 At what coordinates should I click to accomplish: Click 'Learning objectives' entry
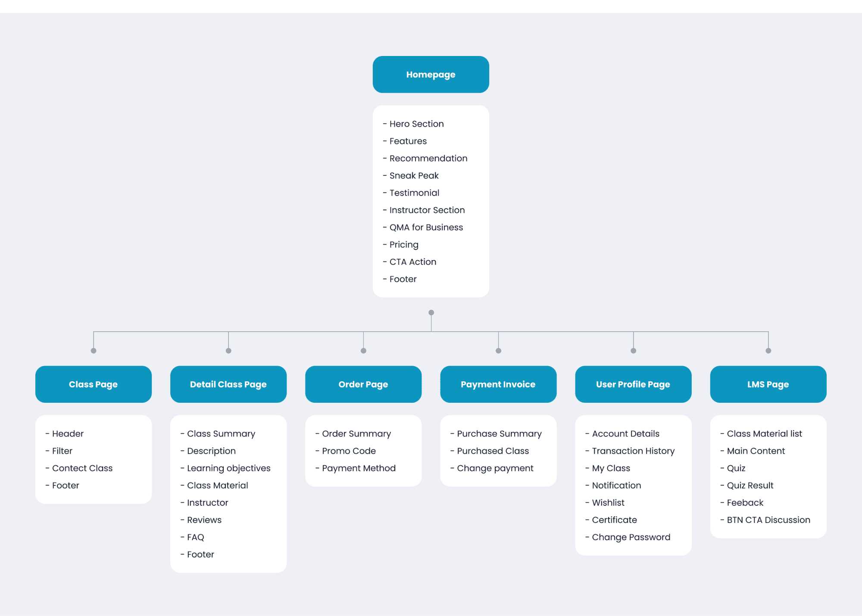225,468
